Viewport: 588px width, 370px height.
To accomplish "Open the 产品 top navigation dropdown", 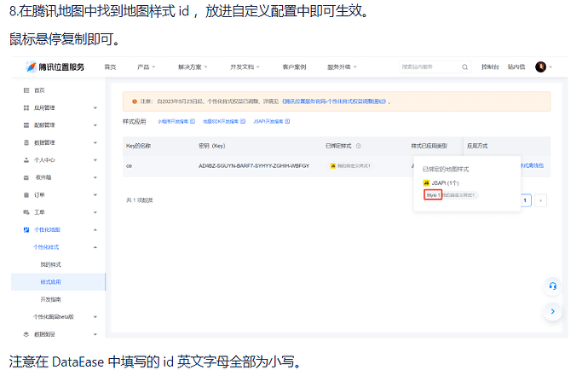I will click(x=146, y=67).
